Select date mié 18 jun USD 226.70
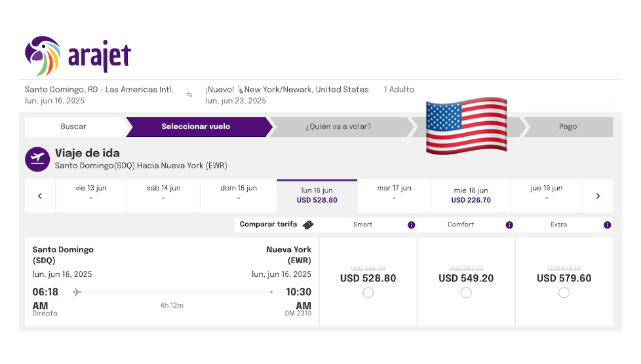Screen dimensions: 641x364 click(x=471, y=196)
